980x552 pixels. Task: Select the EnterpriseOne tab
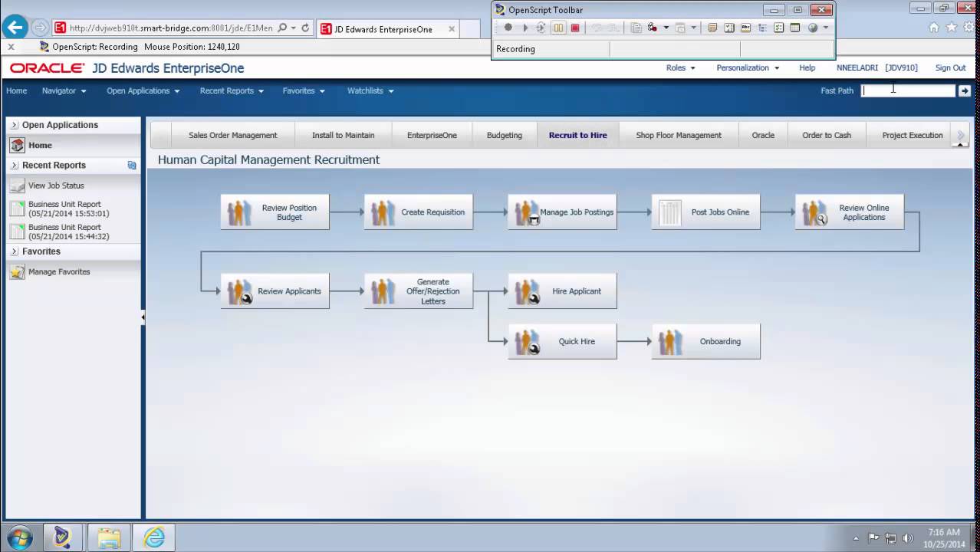[x=432, y=135]
